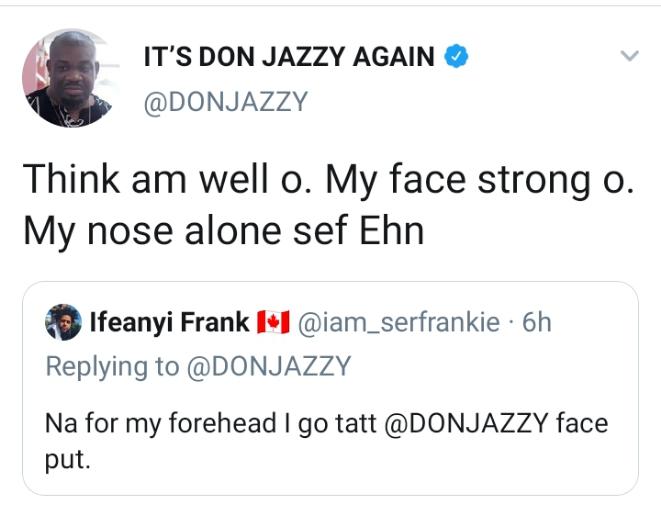
Task: Click the blue verified badge
Action: point(455,57)
